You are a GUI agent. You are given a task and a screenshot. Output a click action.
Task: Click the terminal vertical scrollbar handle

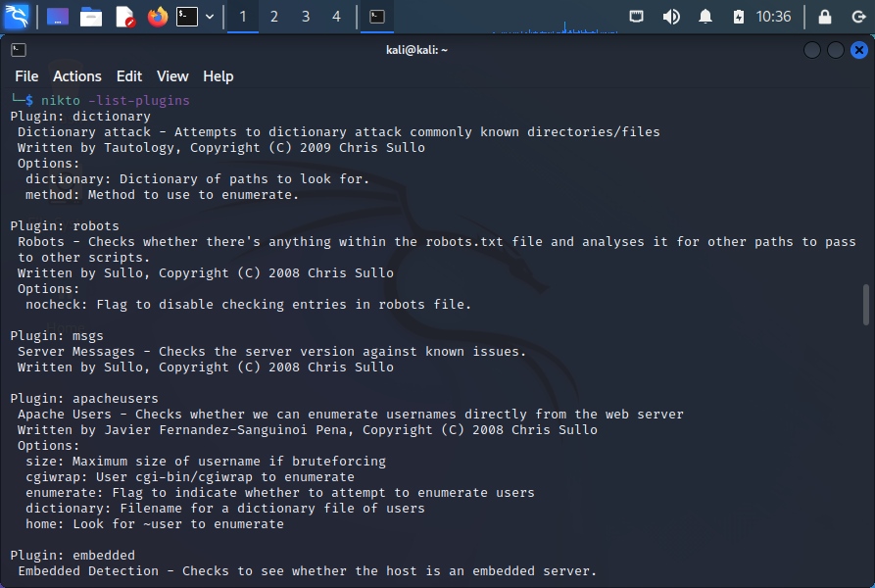coord(866,305)
